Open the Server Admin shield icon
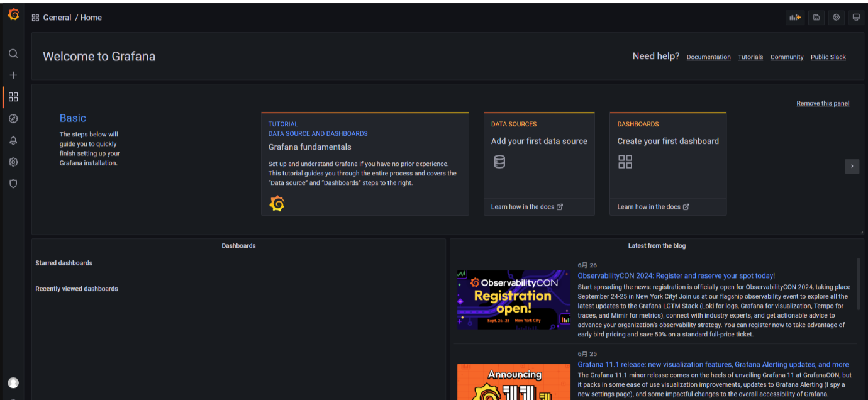This screenshot has width=868, height=400. (x=13, y=184)
